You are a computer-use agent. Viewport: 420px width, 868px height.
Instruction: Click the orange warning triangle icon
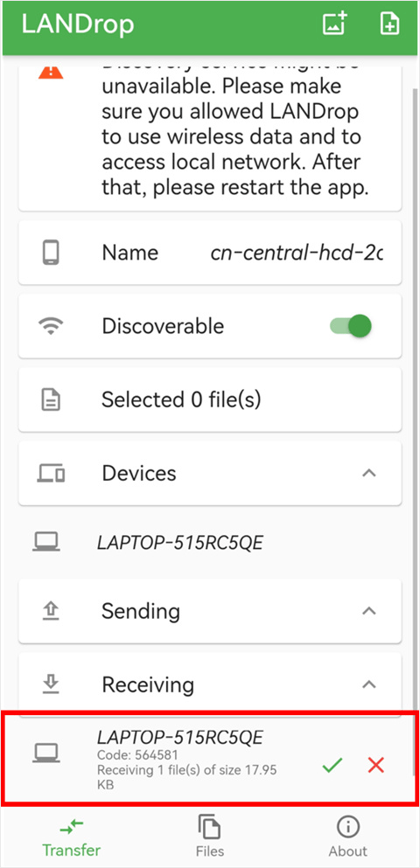pyautogui.click(x=51, y=72)
